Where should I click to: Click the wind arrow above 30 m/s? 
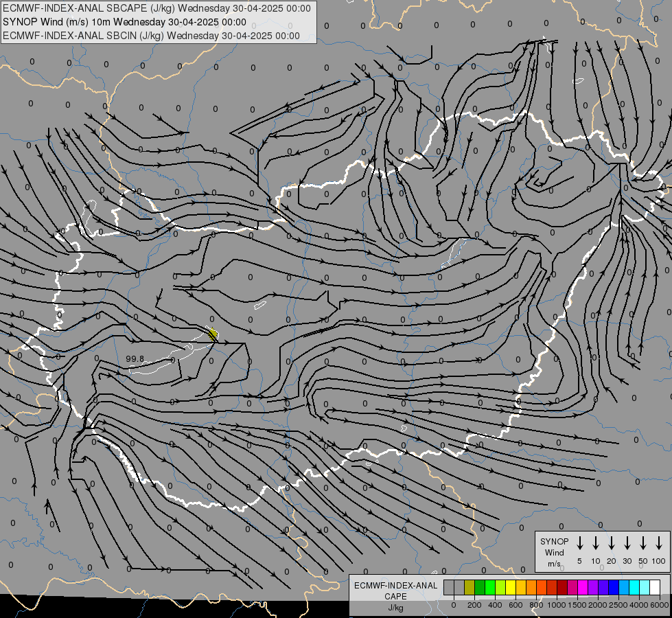(627, 542)
